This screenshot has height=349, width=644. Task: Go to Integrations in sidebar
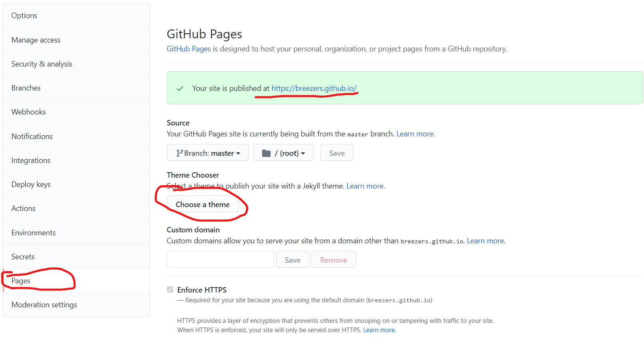(76, 160)
